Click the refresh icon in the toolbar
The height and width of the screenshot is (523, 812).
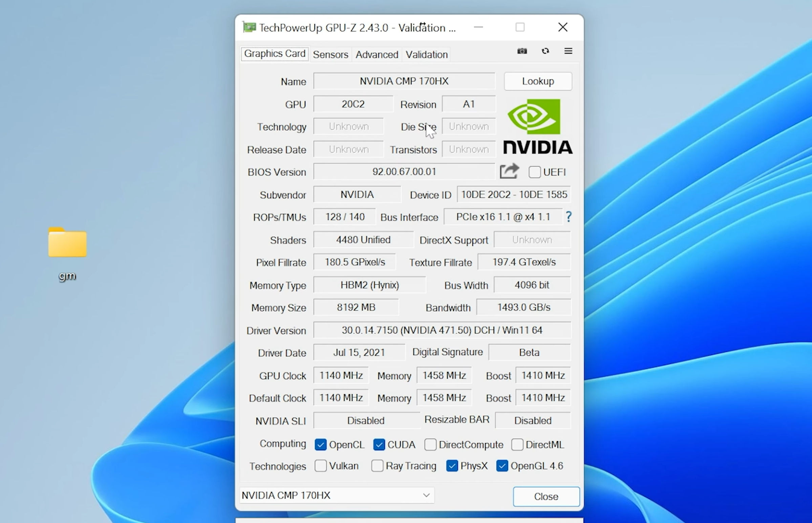click(x=546, y=51)
